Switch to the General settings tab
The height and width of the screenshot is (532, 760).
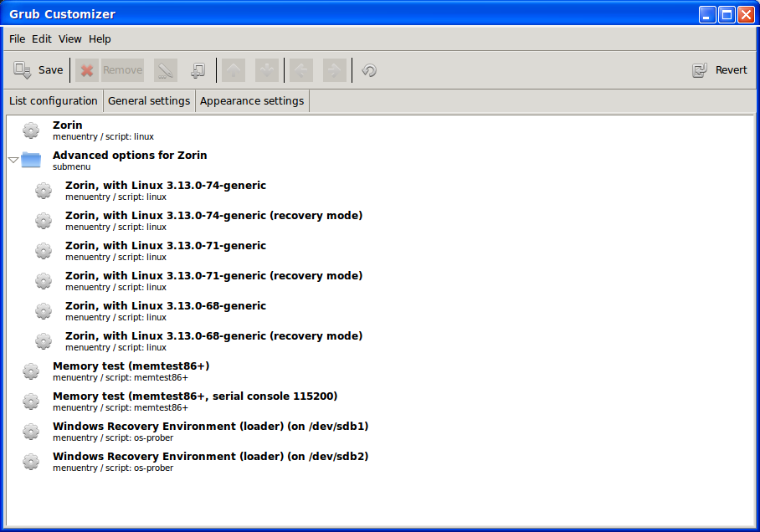[149, 101]
